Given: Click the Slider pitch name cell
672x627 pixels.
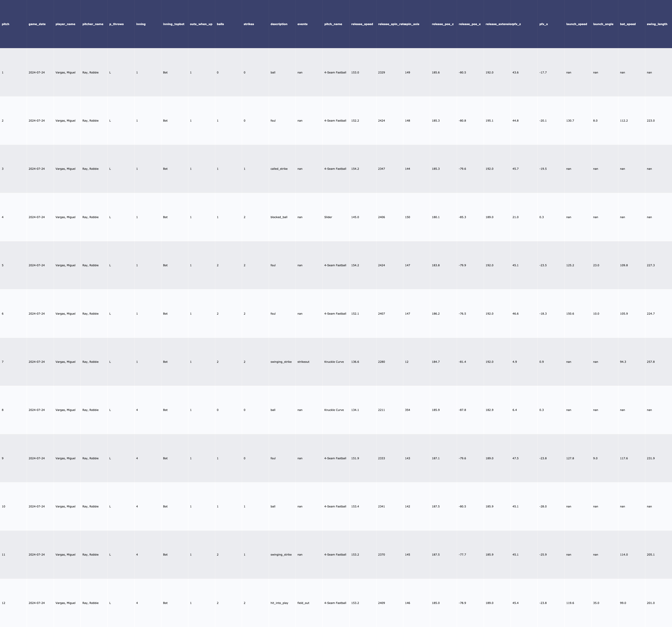Looking at the screenshot, I should pos(328,217).
